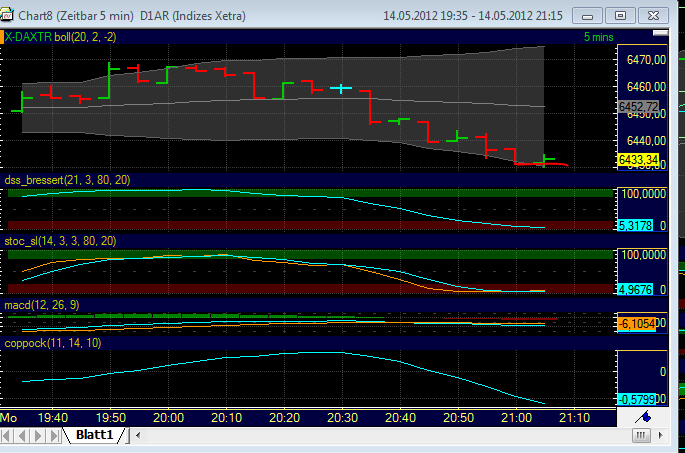This screenshot has height=453, width=685.
Task: Click the 20:10 time axis label
Action: click(226, 418)
